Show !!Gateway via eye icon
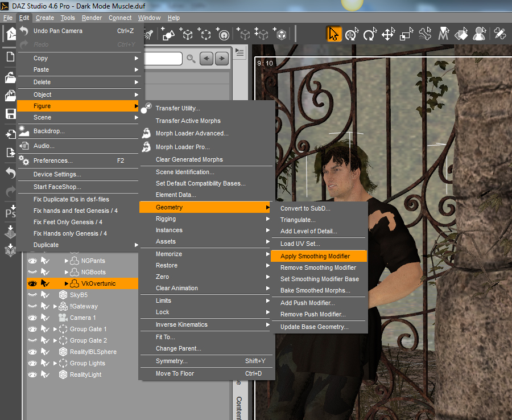This screenshot has height=420, width=512. click(x=32, y=306)
